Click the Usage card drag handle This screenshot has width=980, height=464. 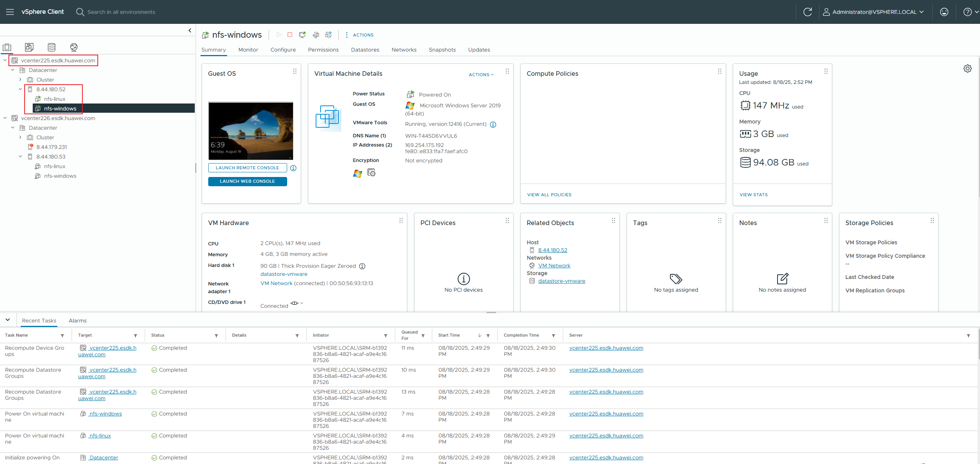point(826,72)
